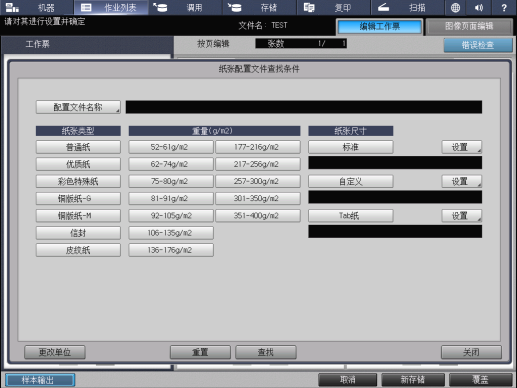The image size is (517, 388).
Task: Click the profile name black input field
Action: [x=304, y=107]
